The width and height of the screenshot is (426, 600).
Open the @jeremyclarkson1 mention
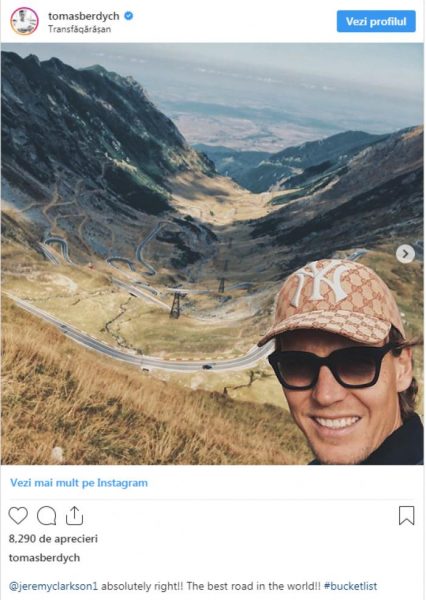(54, 586)
